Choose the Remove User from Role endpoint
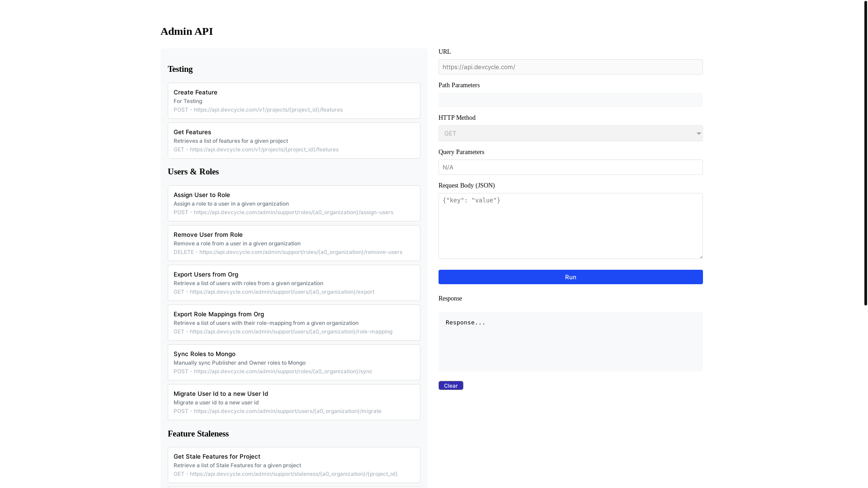The height and width of the screenshot is (488, 868). coord(294,243)
